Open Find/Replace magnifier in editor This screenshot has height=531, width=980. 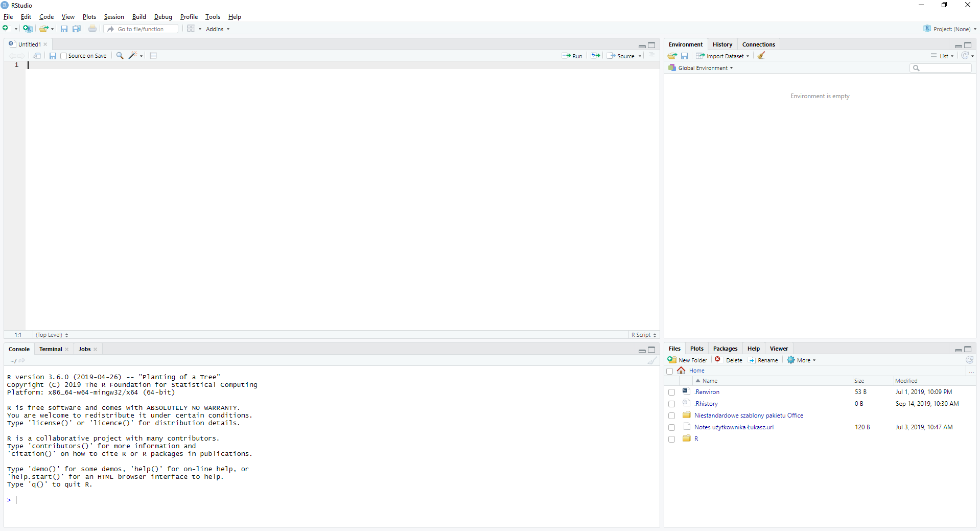click(120, 56)
